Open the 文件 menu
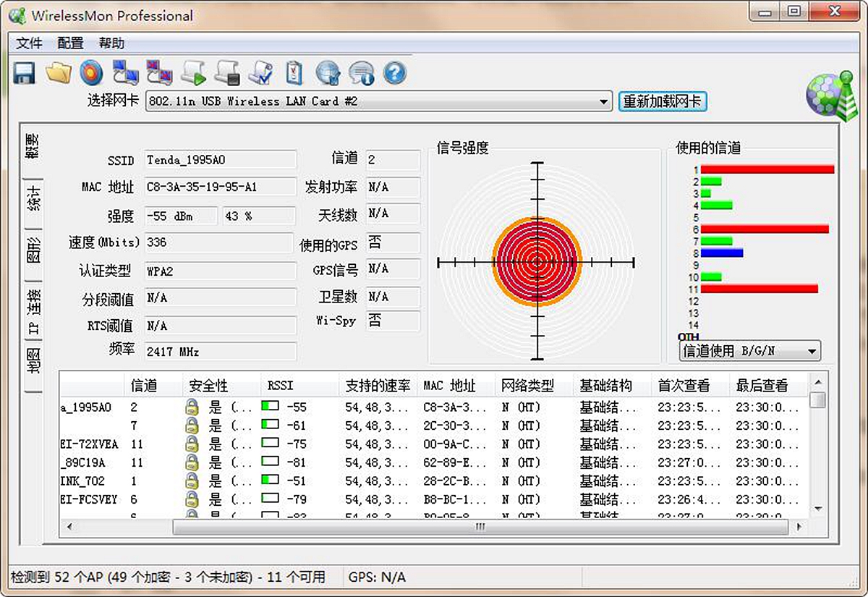This screenshot has width=868, height=597. 28,43
